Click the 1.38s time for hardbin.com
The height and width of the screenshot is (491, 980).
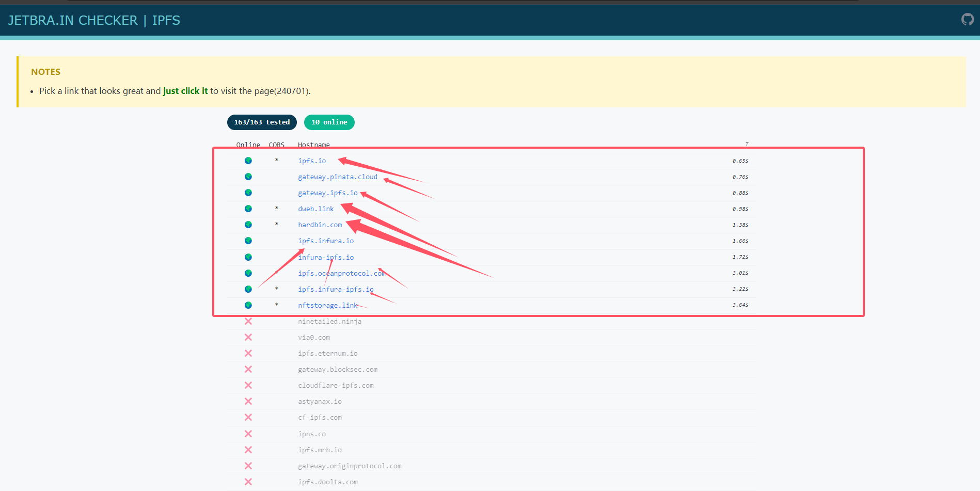click(x=740, y=225)
